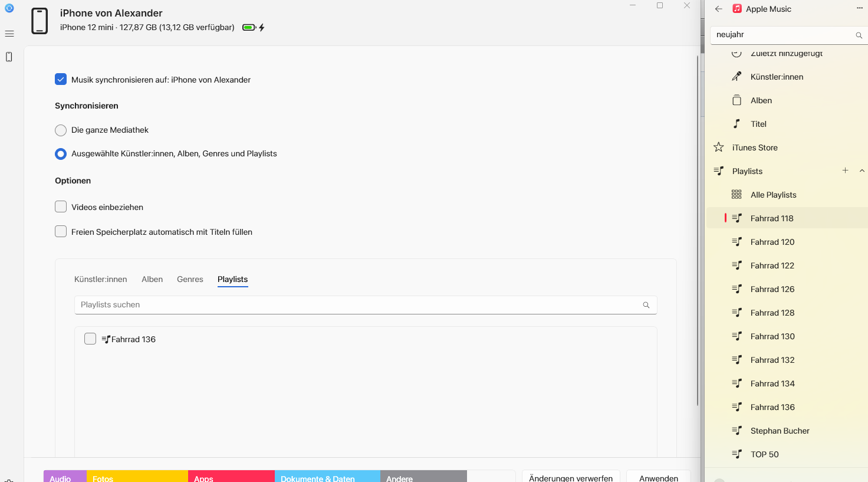Viewport: 868px width, 482px height.
Task: Click the Andere storage segment
Action: [x=423, y=476]
